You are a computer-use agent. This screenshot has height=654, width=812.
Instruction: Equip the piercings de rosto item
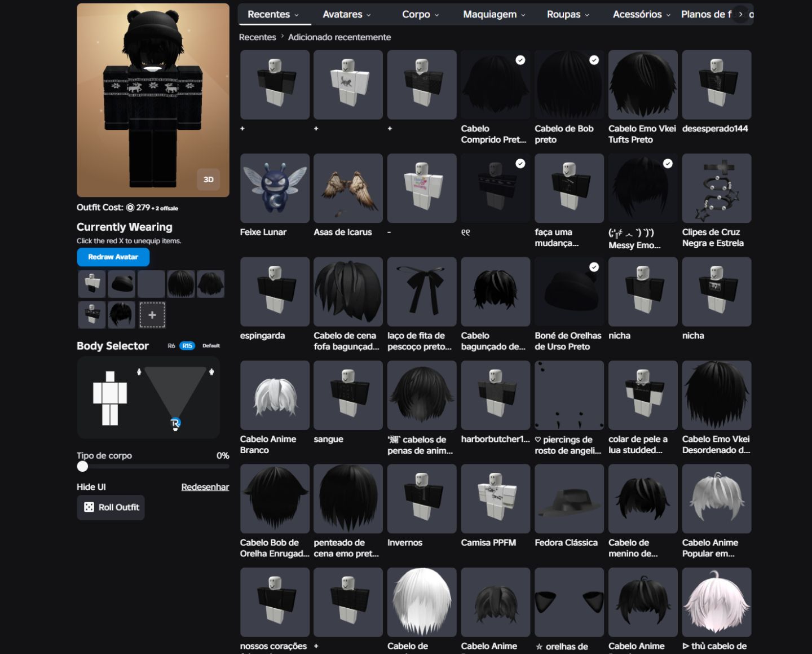(x=569, y=396)
